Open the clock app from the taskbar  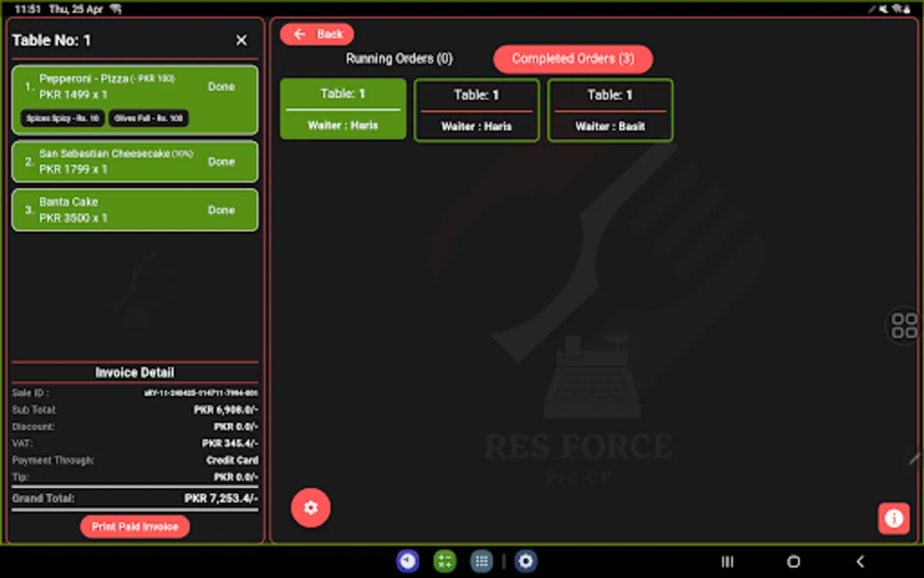407,561
